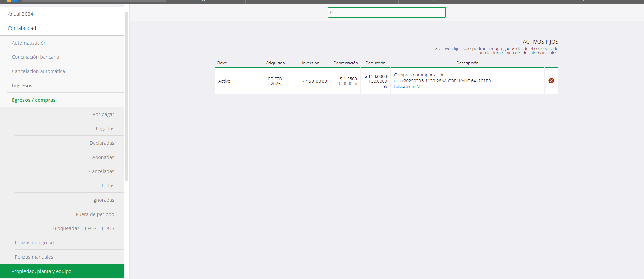This screenshot has width=644, height=279.
Task: Open Abonadas submenu item
Action: click(103, 157)
